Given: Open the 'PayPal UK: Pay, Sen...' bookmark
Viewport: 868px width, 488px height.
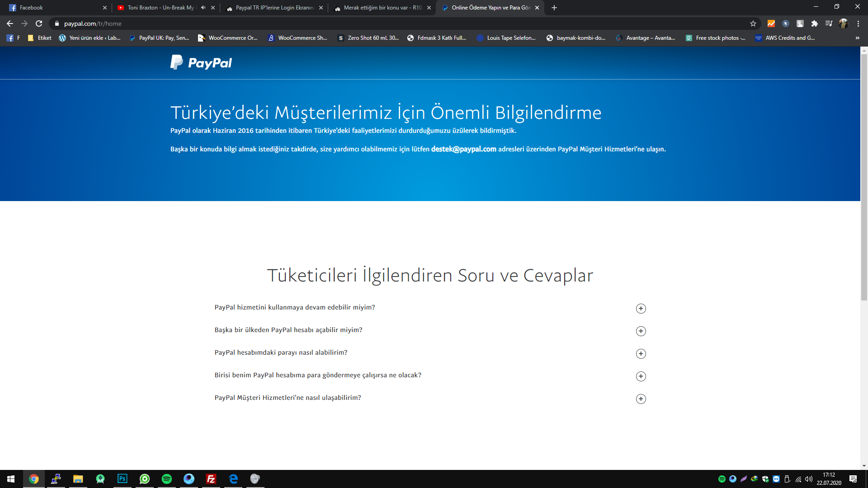Looking at the screenshot, I should pos(159,38).
